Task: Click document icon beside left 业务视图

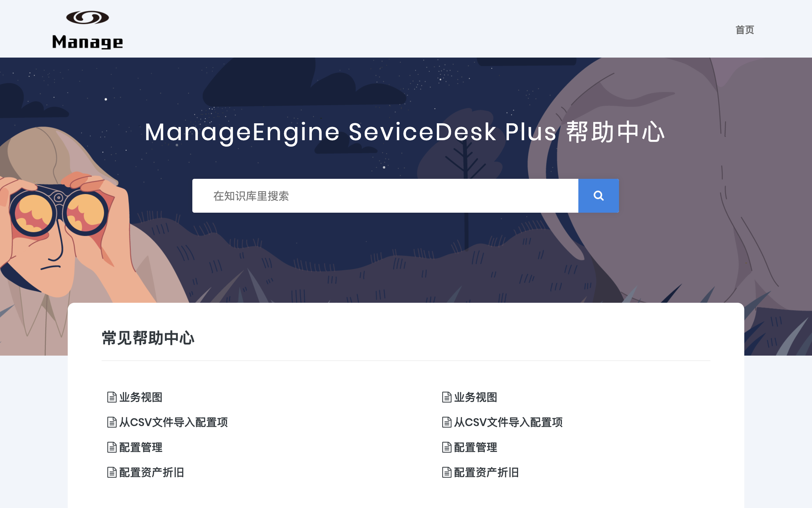Action: point(112,397)
